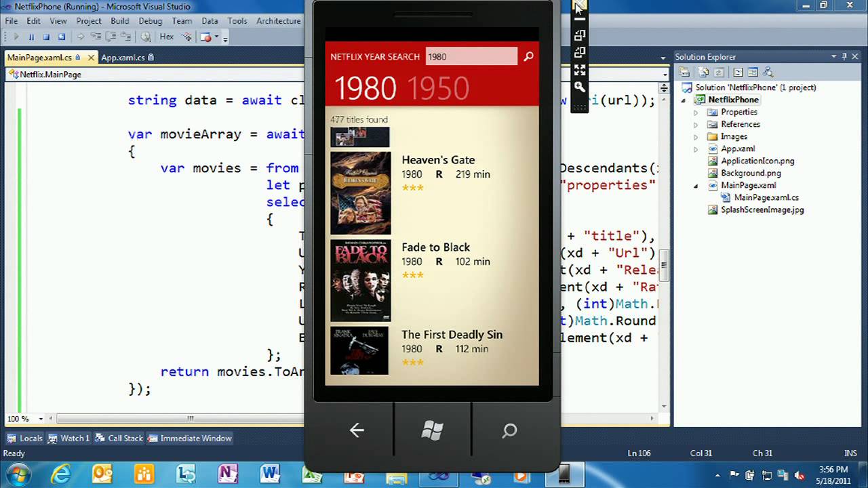Open Internet Explorer from the taskbar
868x488 pixels.
(x=60, y=474)
